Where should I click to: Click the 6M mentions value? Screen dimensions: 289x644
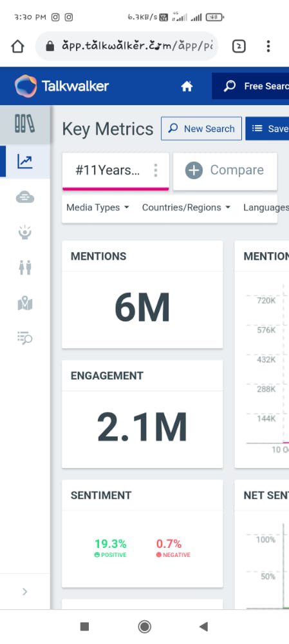tap(142, 307)
